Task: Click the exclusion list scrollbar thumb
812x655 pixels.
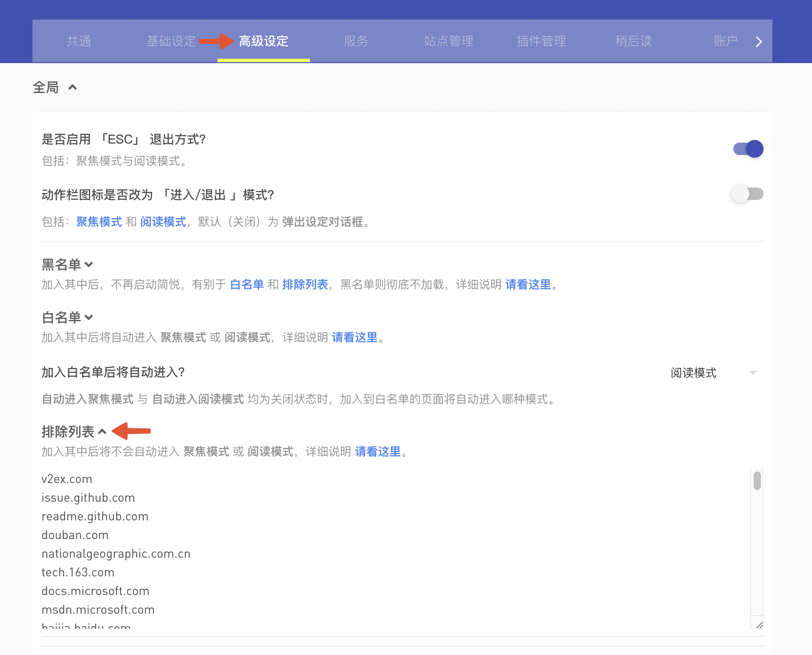Action: [757, 481]
